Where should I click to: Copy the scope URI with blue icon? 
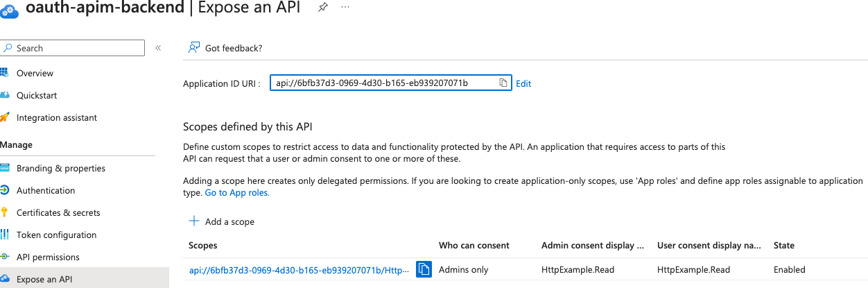[x=424, y=269]
